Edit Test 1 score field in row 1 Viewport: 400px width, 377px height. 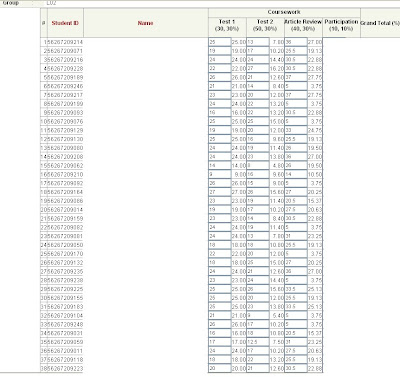(x=220, y=42)
